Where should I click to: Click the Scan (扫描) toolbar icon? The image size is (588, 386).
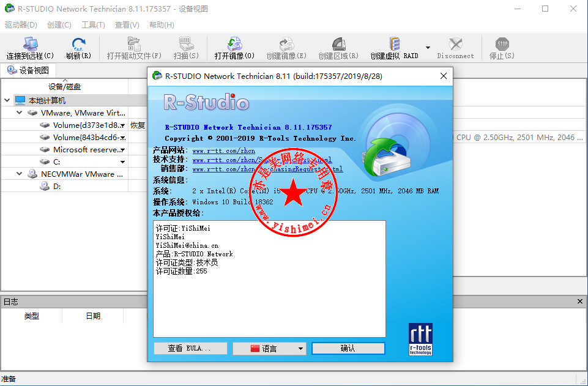(186, 44)
